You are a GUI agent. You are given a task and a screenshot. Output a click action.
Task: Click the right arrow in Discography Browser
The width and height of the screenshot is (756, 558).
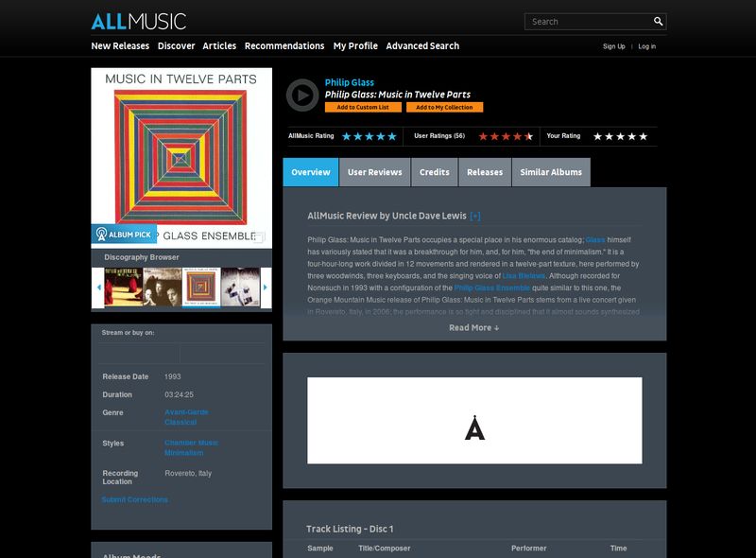(x=265, y=288)
